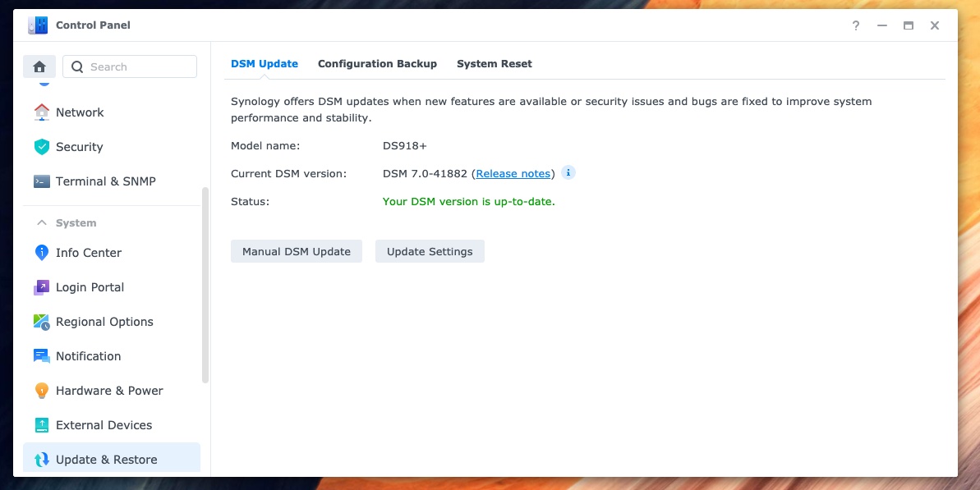The height and width of the screenshot is (490, 980).
Task: Open Network settings icon
Action: 41,112
